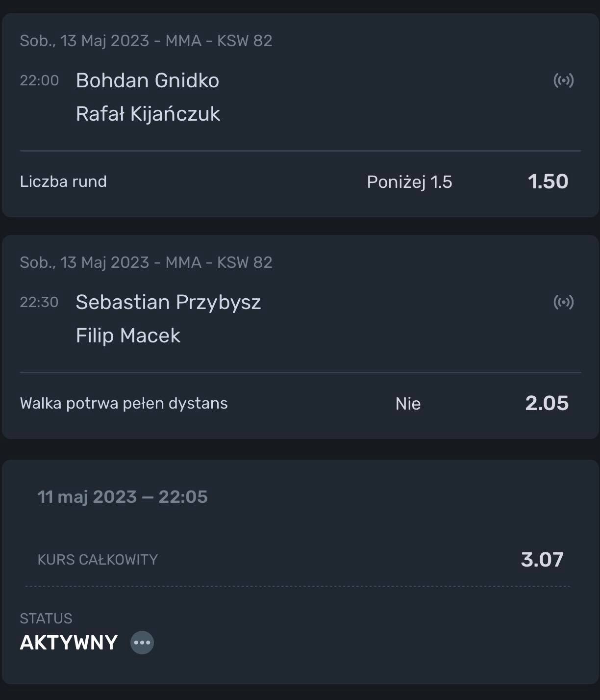This screenshot has width=600, height=700.
Task: Tap total odds value 3.07
Action: click(x=542, y=560)
